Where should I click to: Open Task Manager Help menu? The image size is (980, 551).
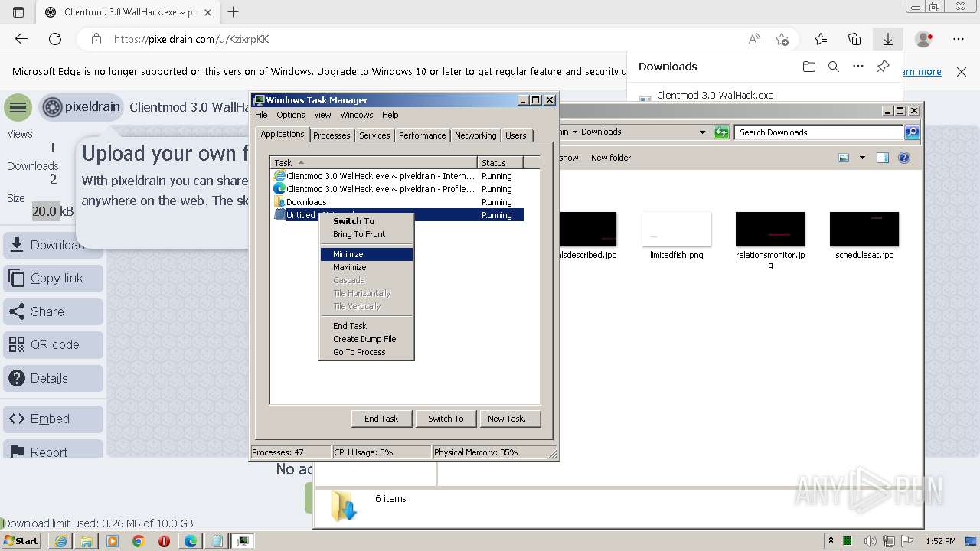click(x=390, y=115)
